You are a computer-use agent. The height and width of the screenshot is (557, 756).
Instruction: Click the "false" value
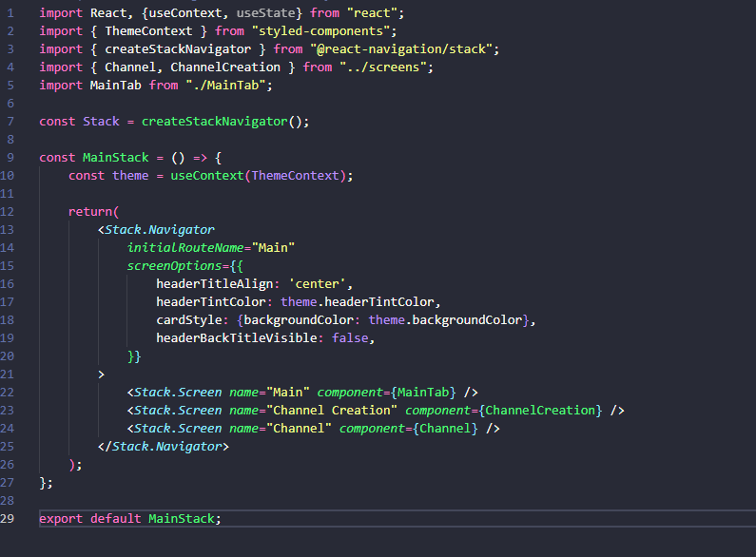click(x=350, y=338)
